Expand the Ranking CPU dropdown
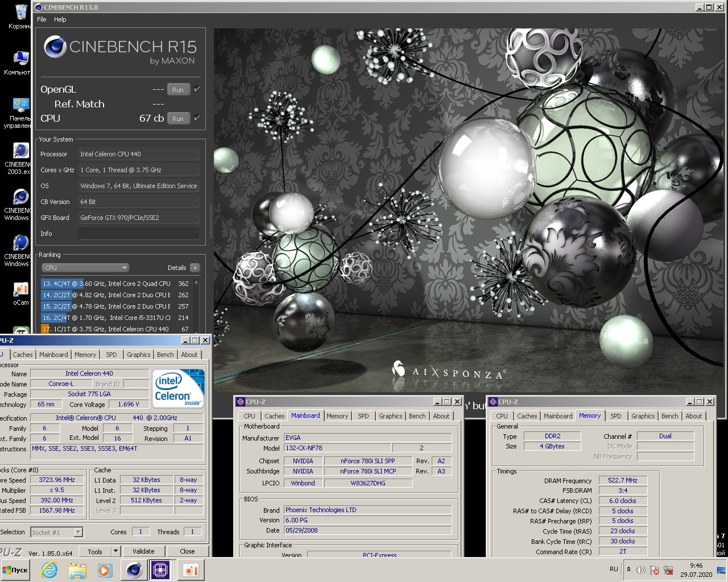The width and height of the screenshot is (728, 582). (x=85, y=268)
